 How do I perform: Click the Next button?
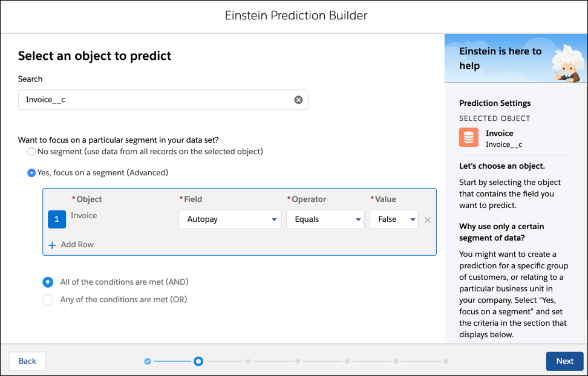(x=564, y=361)
